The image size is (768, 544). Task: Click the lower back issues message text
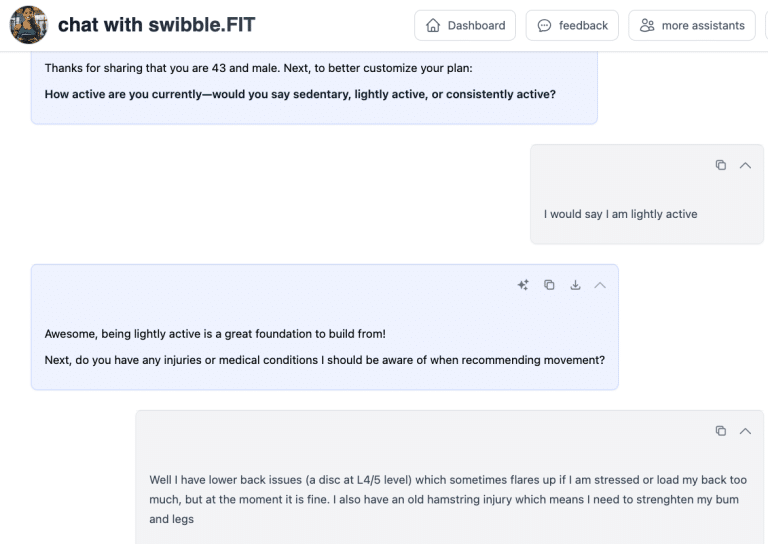click(x=447, y=499)
